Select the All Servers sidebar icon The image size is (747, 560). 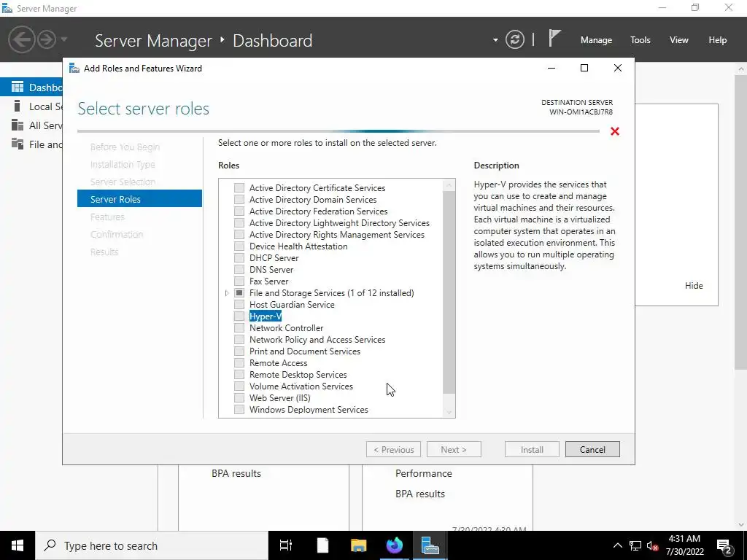pyautogui.click(x=18, y=125)
